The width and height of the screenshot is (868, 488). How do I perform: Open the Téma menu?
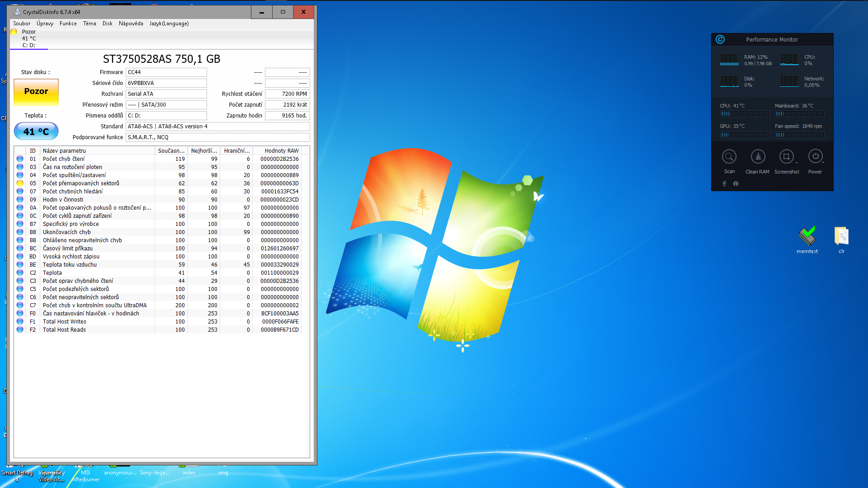pos(90,23)
